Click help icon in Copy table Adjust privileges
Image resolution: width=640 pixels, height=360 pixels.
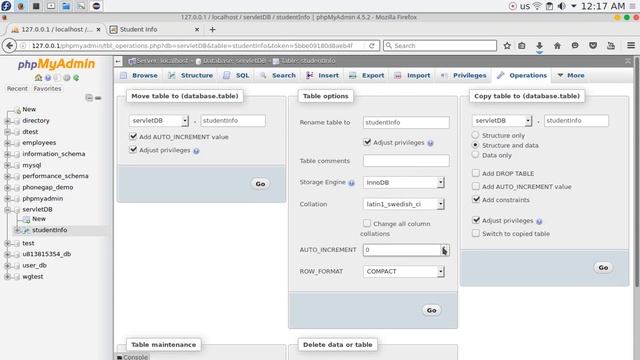coord(539,221)
